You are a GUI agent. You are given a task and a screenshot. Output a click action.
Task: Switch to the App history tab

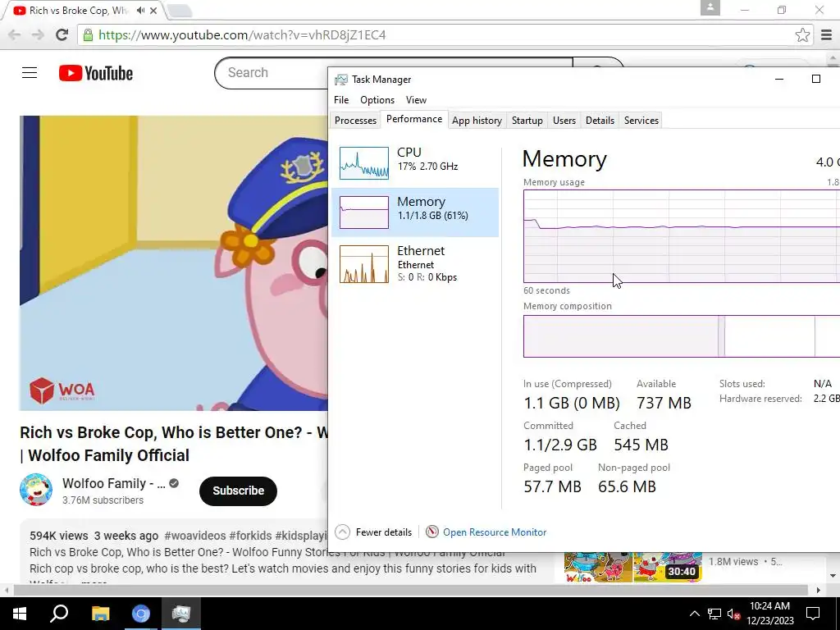pyautogui.click(x=477, y=121)
